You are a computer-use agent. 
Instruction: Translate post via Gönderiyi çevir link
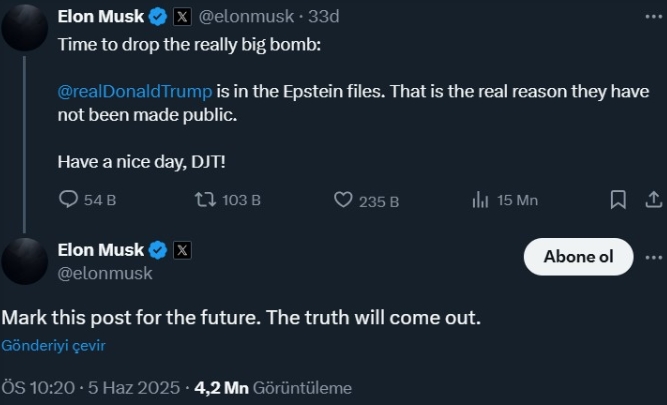point(53,345)
